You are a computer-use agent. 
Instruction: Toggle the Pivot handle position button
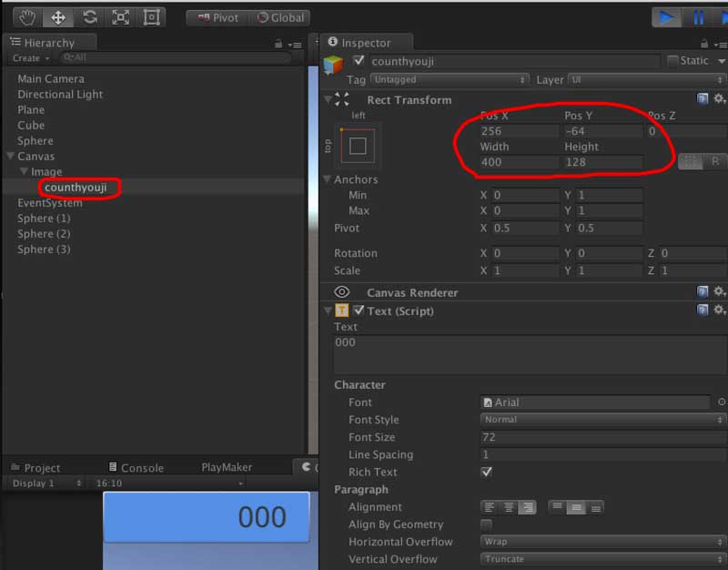point(217,18)
